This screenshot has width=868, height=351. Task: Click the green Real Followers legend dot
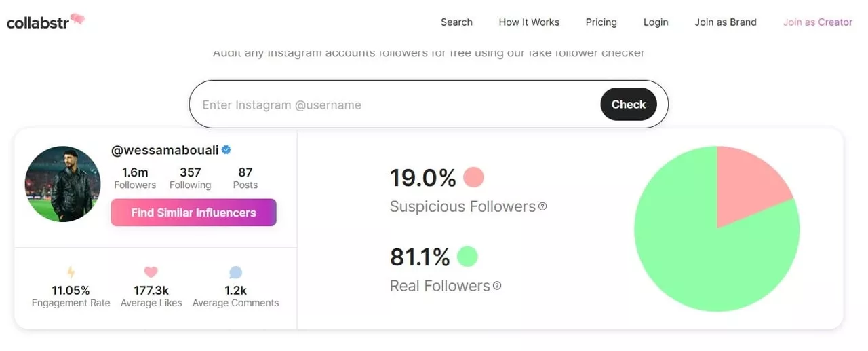pos(467,257)
